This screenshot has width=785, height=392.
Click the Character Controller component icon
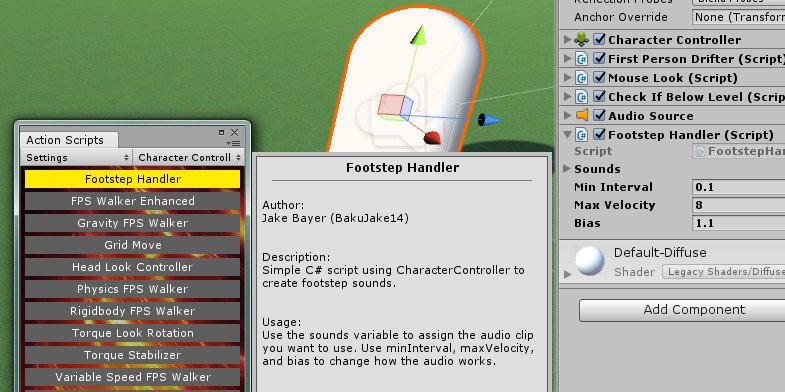581,39
